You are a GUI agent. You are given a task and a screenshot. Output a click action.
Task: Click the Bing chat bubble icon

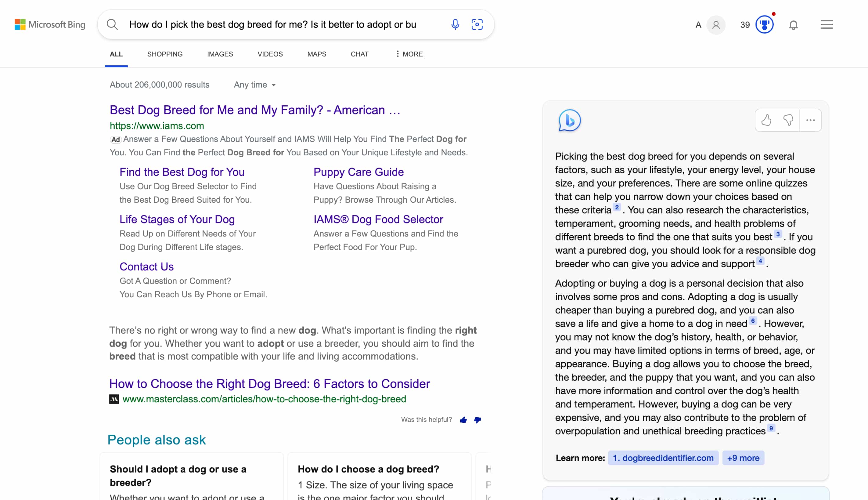569,121
